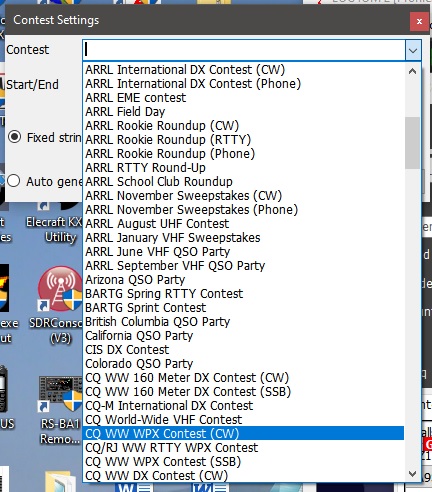
Task: Close the Contest Settings dialog
Action: [419, 22]
